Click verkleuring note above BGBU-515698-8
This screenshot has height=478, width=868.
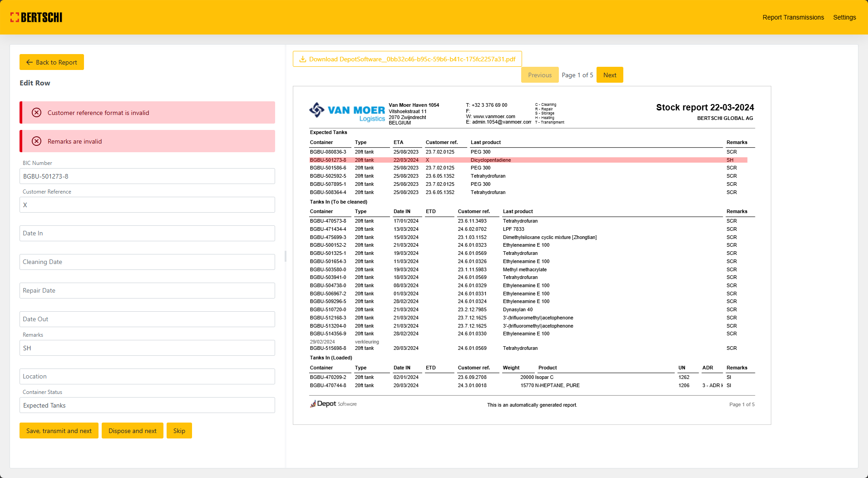tap(367, 342)
